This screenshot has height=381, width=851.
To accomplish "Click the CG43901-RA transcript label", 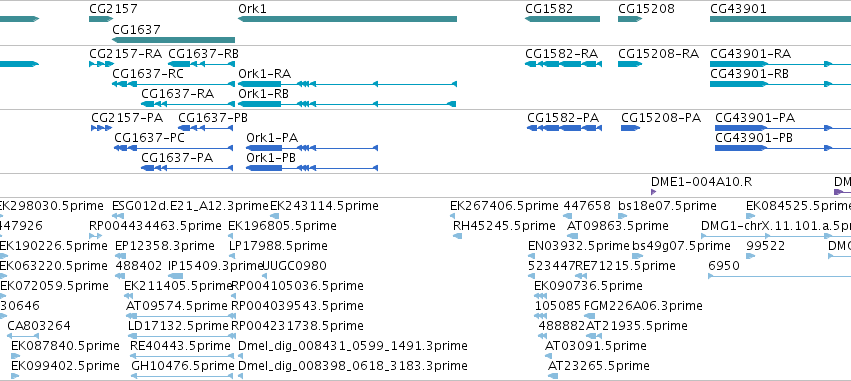I will coord(751,54).
